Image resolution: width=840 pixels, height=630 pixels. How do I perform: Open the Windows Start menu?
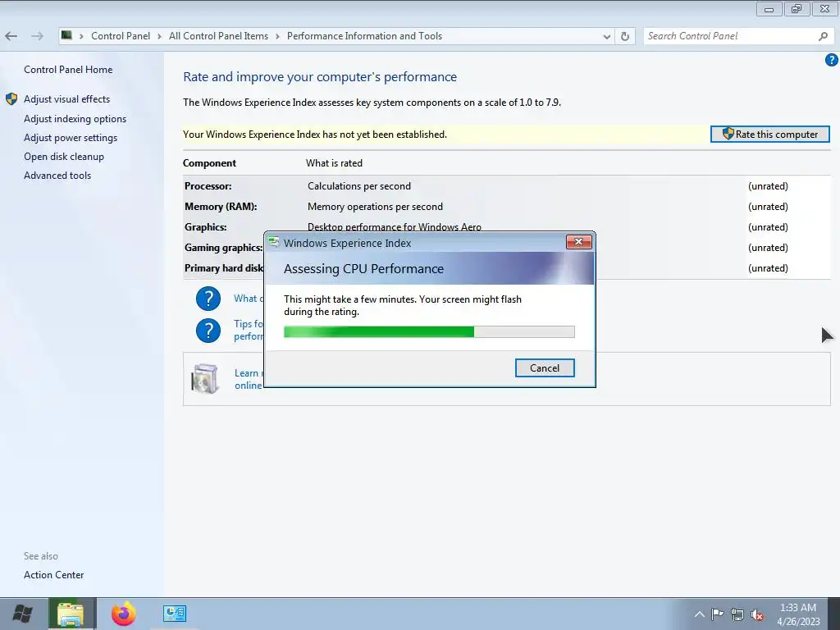[22, 614]
